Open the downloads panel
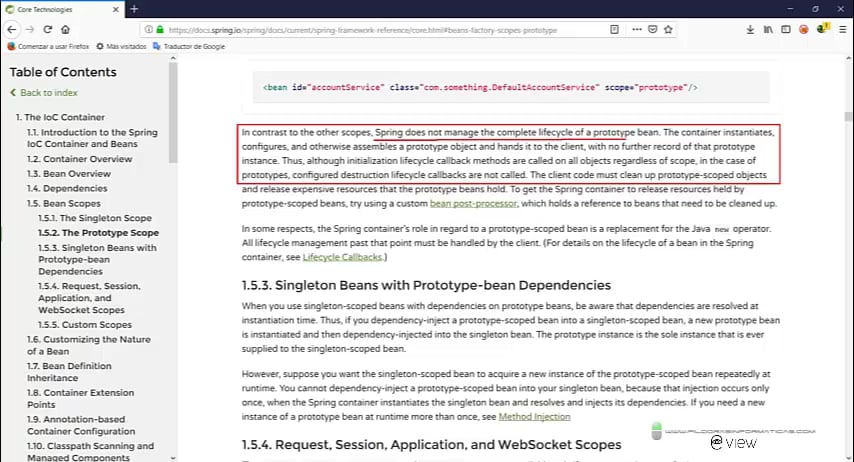The width and height of the screenshot is (854, 462). (x=750, y=29)
